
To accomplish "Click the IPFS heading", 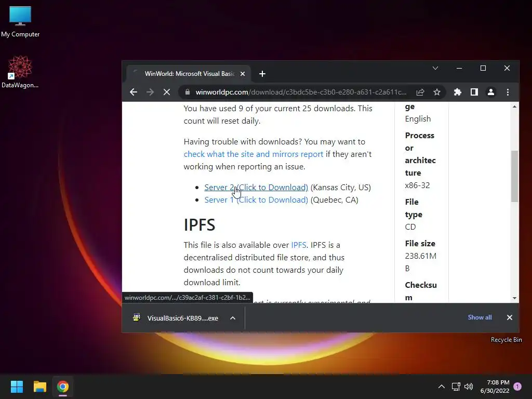I will (199, 224).
